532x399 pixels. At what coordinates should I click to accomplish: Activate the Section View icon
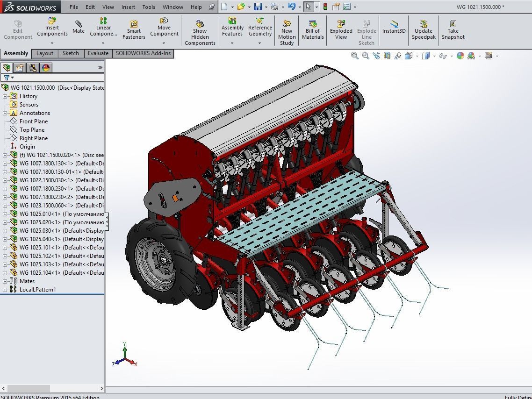tap(387, 56)
